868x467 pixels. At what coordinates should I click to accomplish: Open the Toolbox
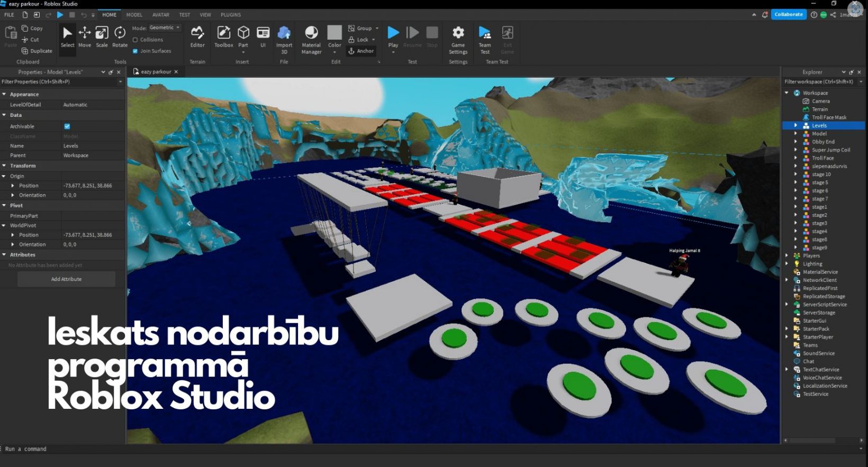223,37
